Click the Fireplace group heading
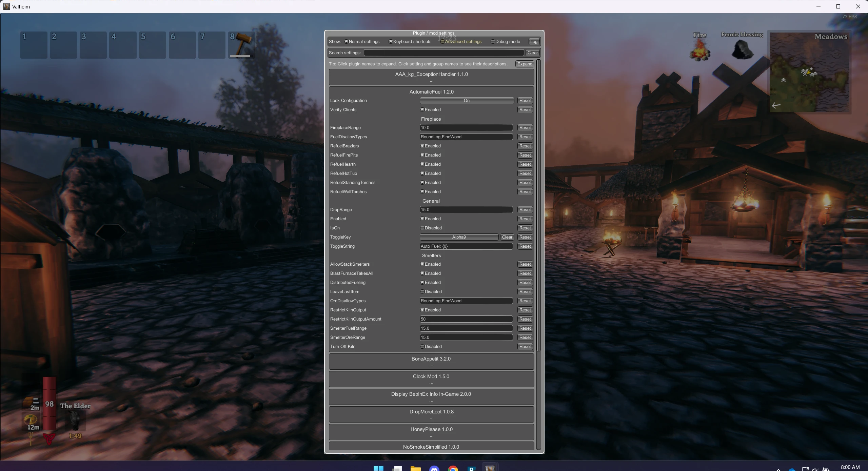The image size is (868, 471). (x=431, y=119)
